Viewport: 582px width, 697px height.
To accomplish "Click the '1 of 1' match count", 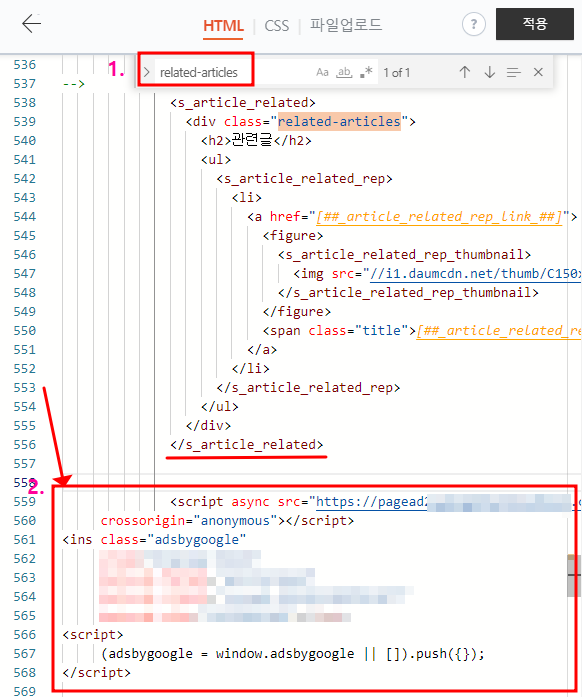I will (x=397, y=72).
